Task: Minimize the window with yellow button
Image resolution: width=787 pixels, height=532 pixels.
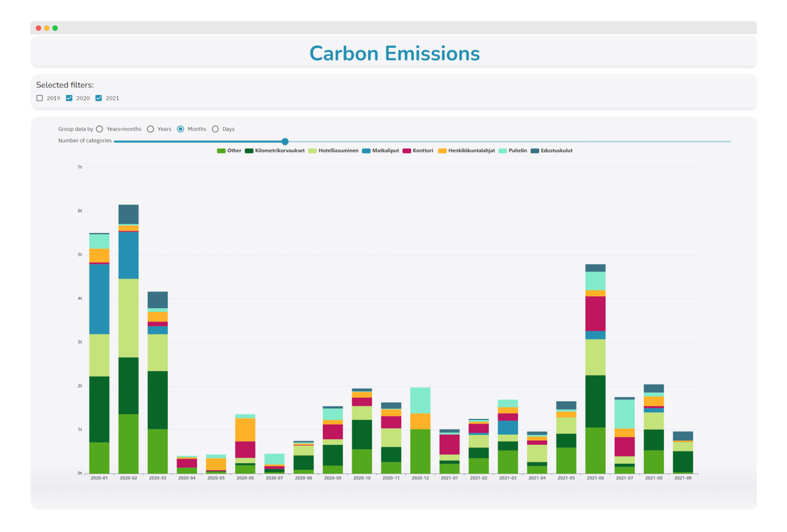Action: [x=47, y=28]
